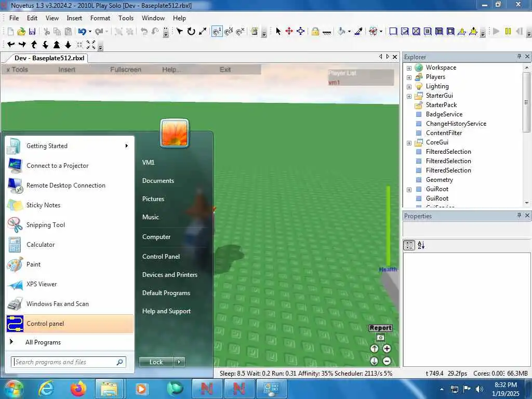This screenshot has width=532, height=399.
Task: Click the flower user account picture
Action: click(x=175, y=133)
